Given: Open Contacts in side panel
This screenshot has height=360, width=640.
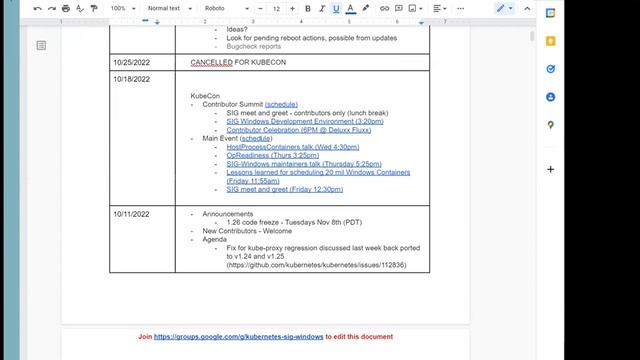Looking at the screenshot, I should tap(551, 97).
